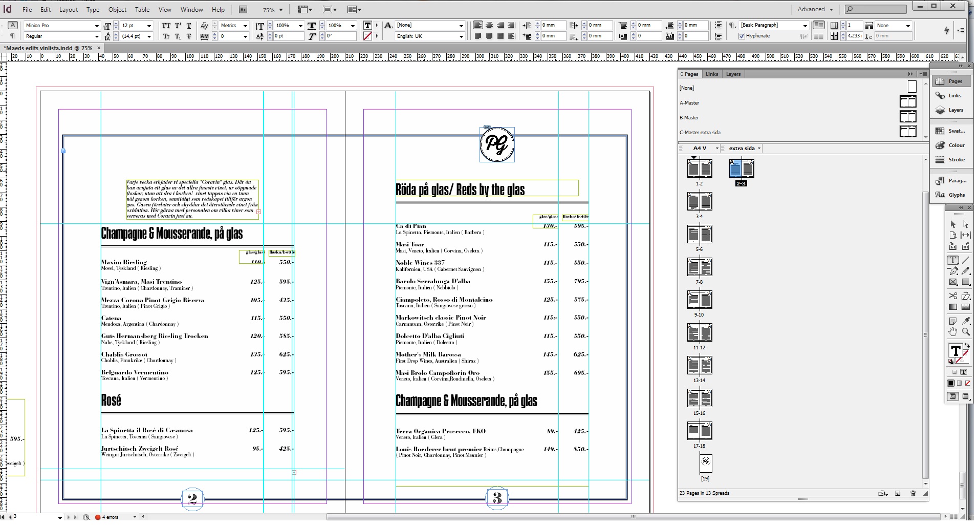The width and height of the screenshot is (980, 526).
Task: Open the Swatches panel icon
Action: click(x=951, y=131)
